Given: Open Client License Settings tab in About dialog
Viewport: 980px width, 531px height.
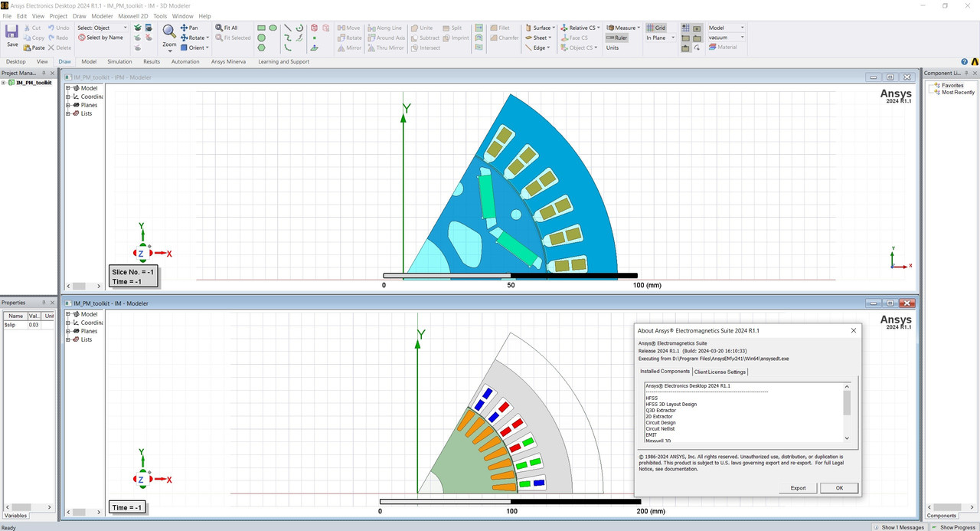Looking at the screenshot, I should (720, 372).
